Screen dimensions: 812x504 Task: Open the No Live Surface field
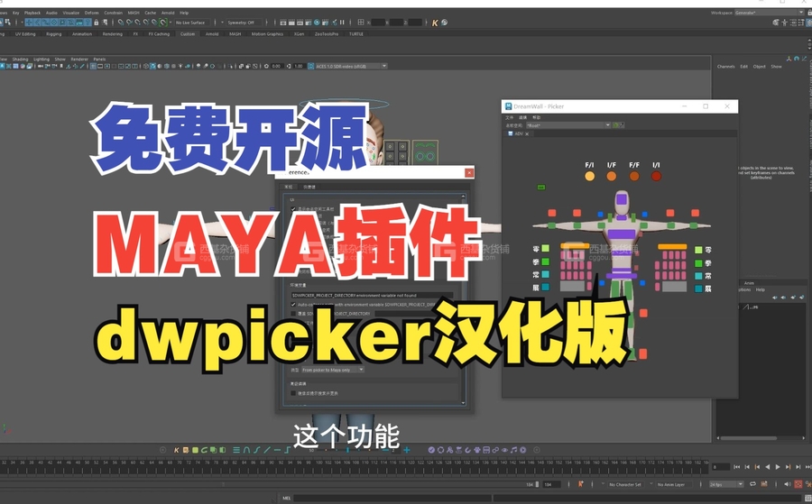point(192,23)
